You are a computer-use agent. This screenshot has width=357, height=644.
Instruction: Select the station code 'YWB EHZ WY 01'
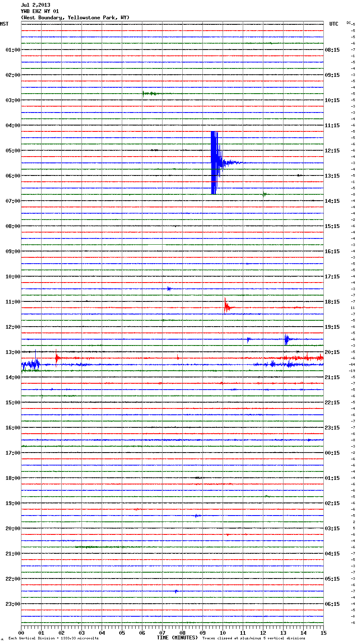[40, 11]
